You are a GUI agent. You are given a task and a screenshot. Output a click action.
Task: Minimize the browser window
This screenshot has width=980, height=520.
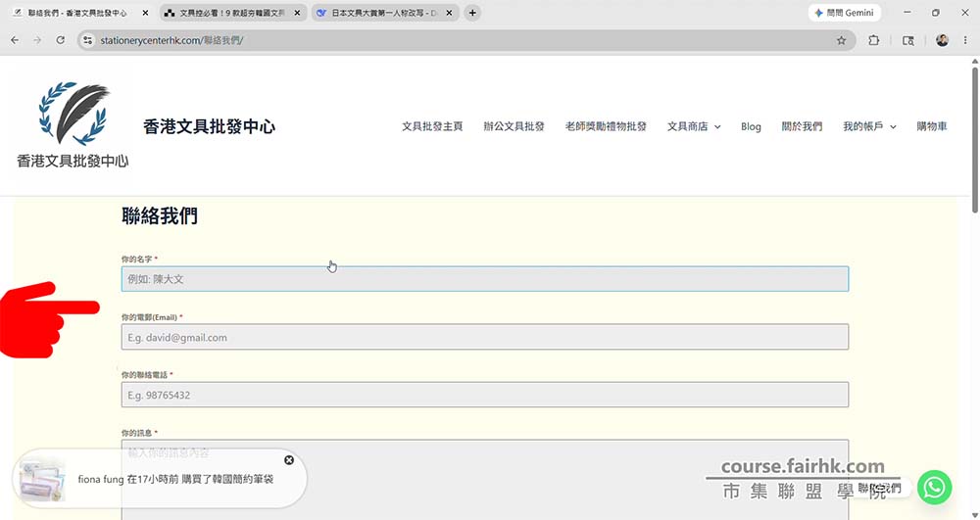pyautogui.click(x=906, y=13)
